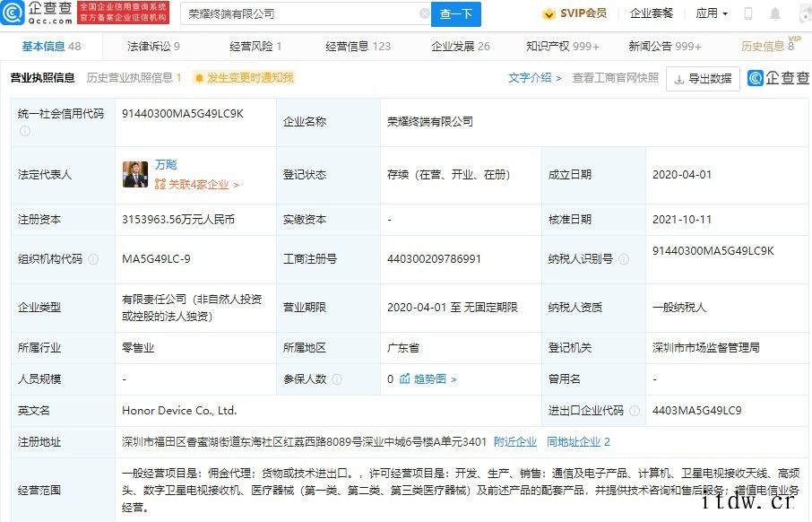Expand the 应用 dropdown menu
The image size is (812, 522).
click(712, 13)
